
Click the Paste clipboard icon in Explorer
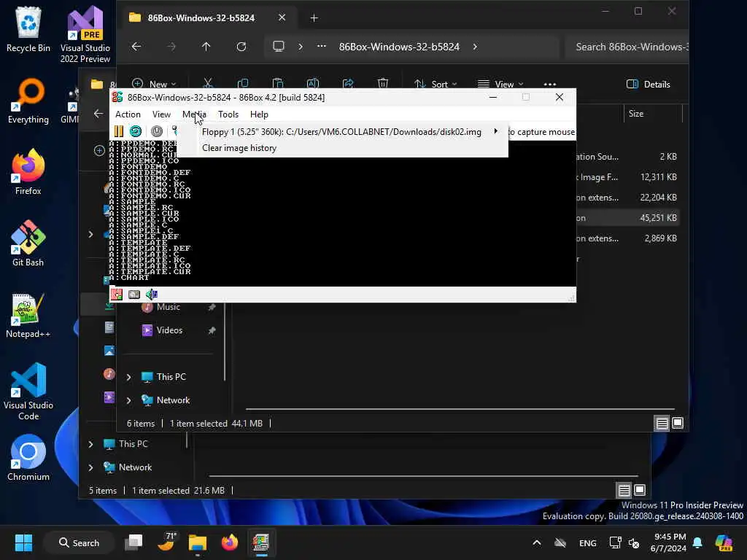point(278,83)
